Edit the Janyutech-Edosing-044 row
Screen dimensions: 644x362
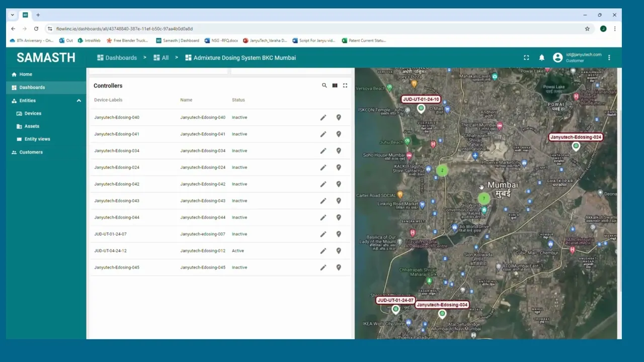tap(323, 217)
